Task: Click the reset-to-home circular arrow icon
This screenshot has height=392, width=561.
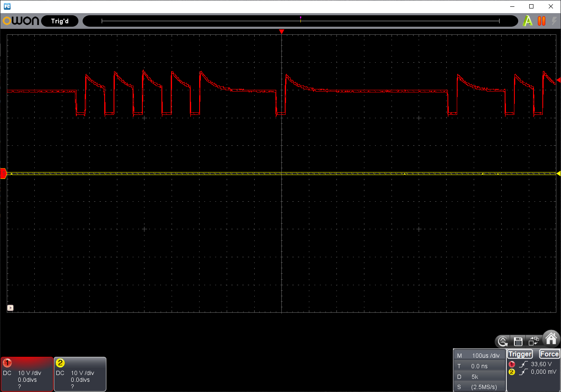Action: click(x=503, y=341)
